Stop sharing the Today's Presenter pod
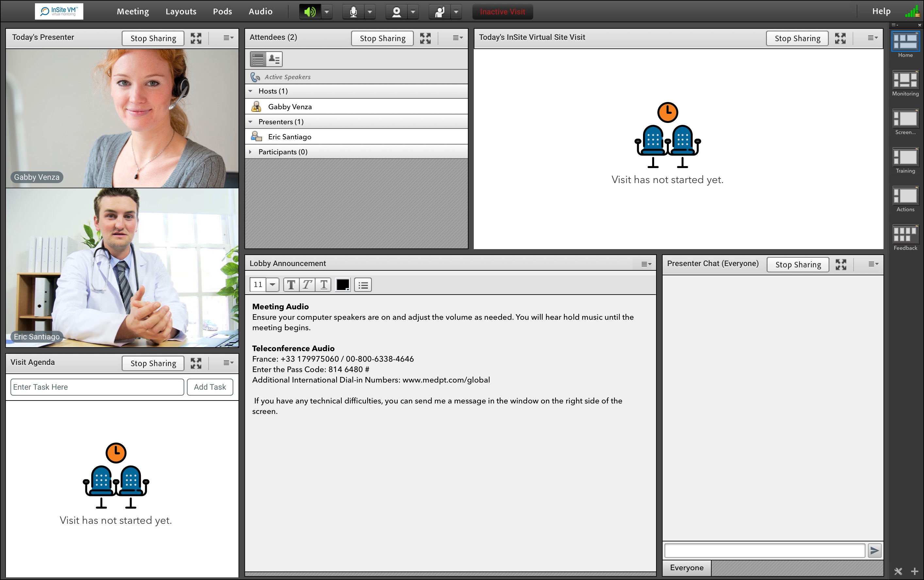The height and width of the screenshot is (580, 924). pyautogui.click(x=153, y=38)
